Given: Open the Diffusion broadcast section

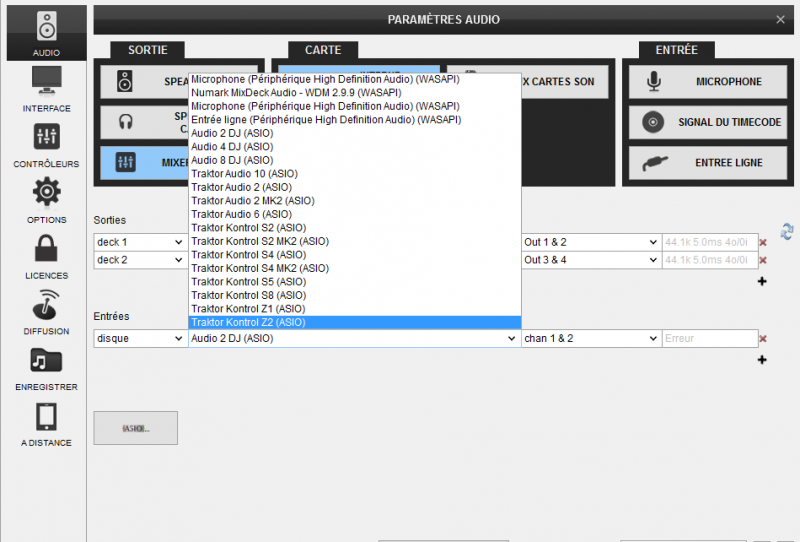Looking at the screenshot, I should pos(46,312).
